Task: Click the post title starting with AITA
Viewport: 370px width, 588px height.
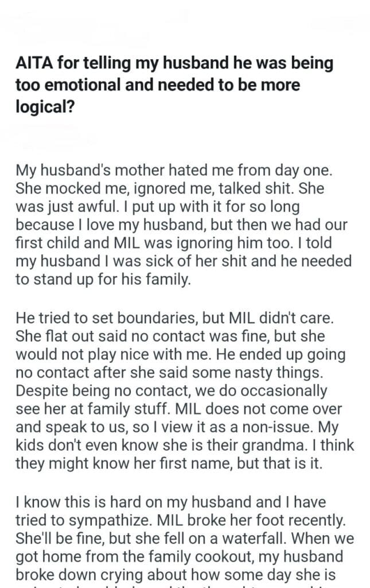Action: click(x=174, y=86)
